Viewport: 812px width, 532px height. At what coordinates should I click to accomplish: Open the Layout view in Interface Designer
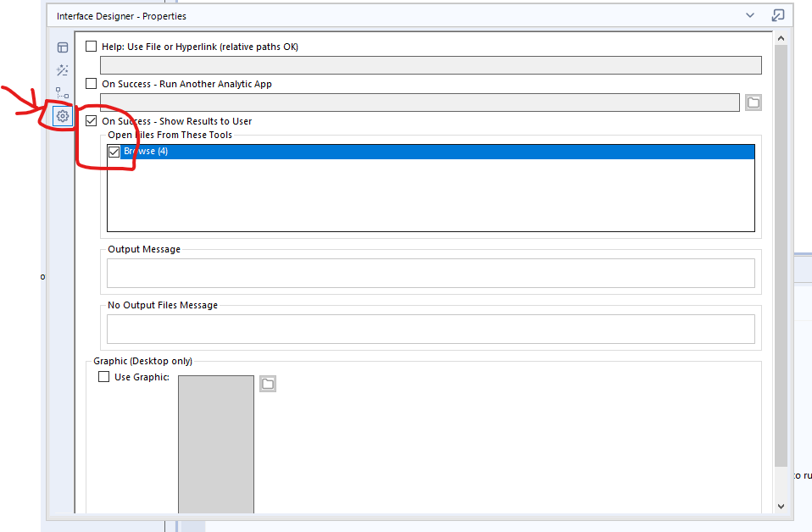62,47
